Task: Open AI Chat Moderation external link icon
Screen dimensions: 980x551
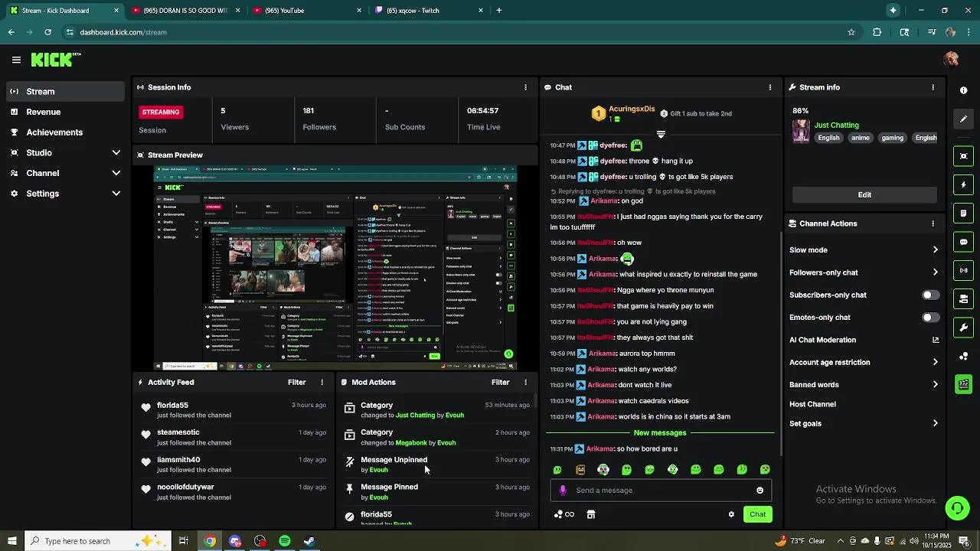Action: 936,340
